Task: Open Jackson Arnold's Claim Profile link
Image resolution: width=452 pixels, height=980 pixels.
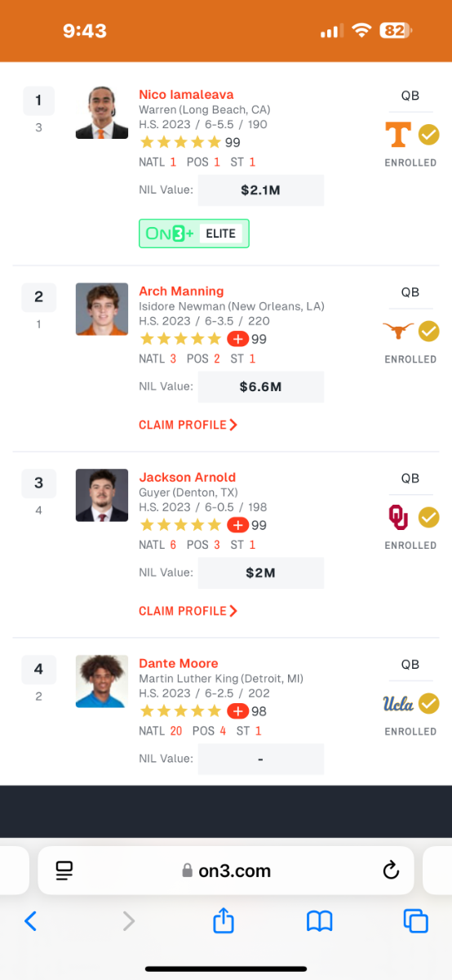Action: pos(188,611)
